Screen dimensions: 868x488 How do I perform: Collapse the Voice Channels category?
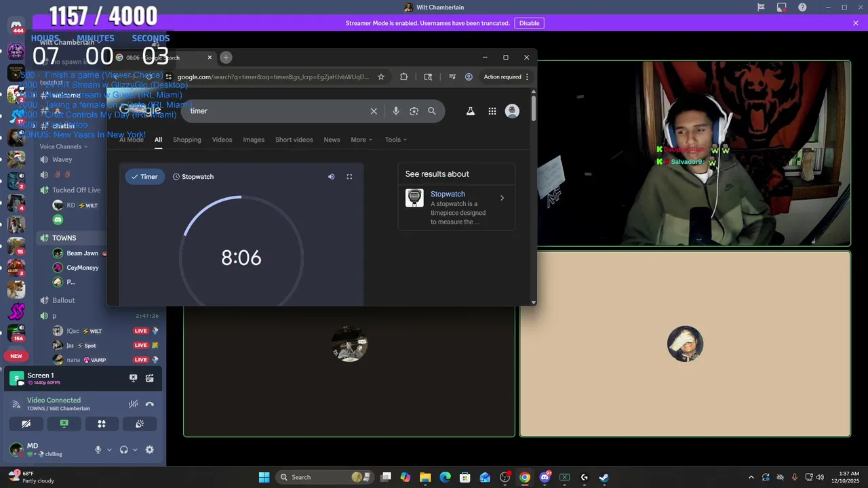pyautogui.click(x=64, y=146)
